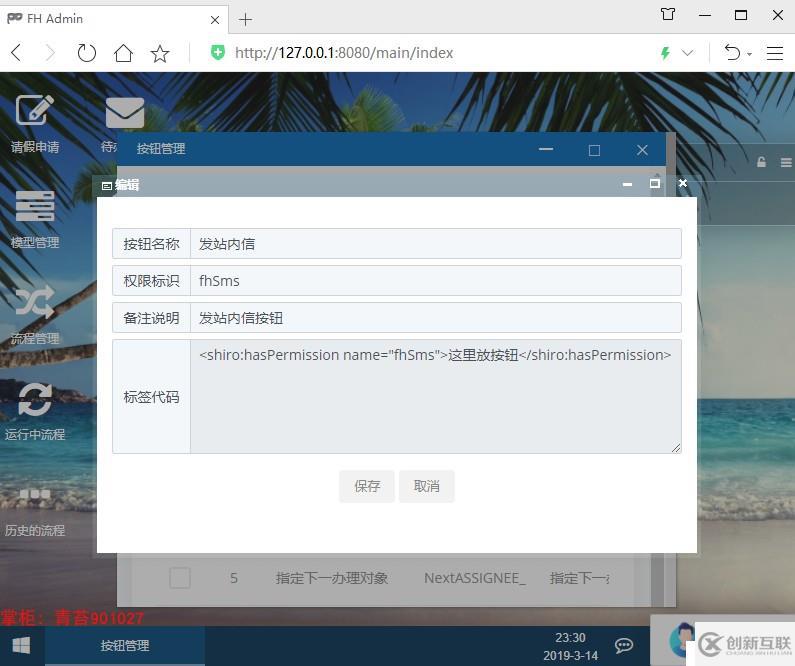This screenshot has height=666, width=795.
Task: Open the chat message taskbar icon
Action: pos(624,645)
